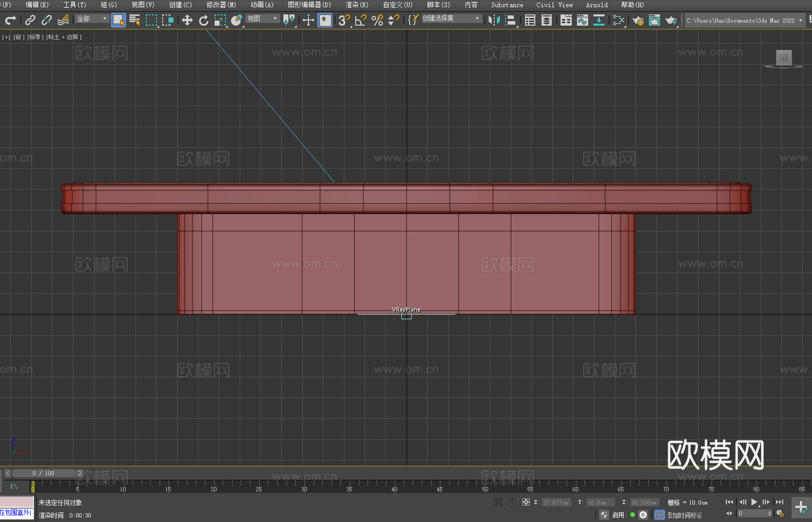This screenshot has height=522, width=812.
Task: Open the project path dropdown
Action: click(x=744, y=21)
